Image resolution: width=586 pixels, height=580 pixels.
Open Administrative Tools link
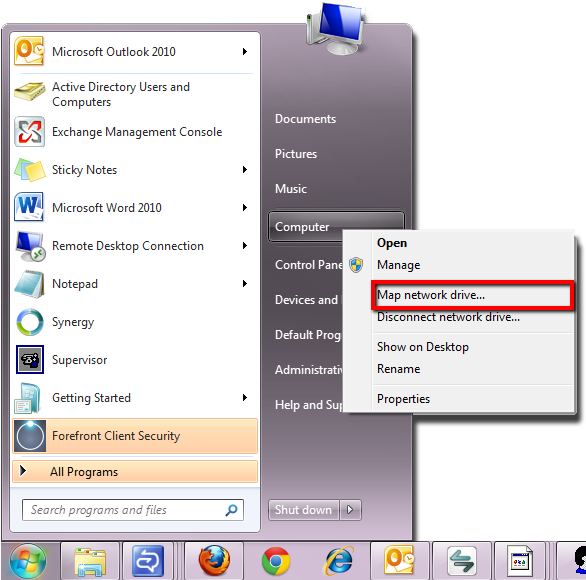[x=308, y=370]
